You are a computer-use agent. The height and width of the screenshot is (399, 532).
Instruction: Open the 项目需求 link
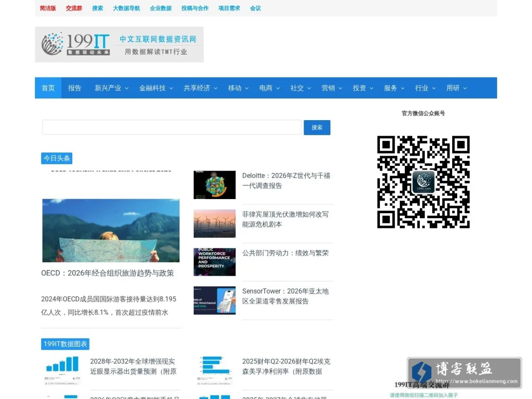pyautogui.click(x=229, y=8)
